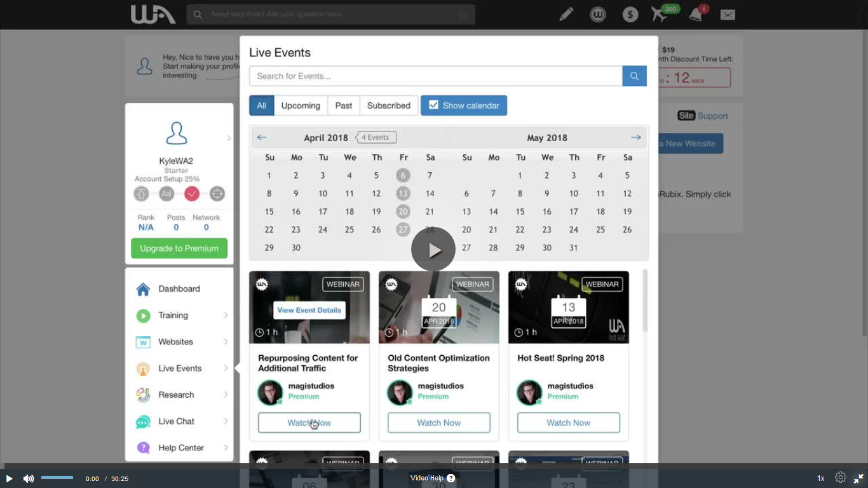Click the blue search magnifier button
868x488 pixels.
pyautogui.click(x=634, y=76)
